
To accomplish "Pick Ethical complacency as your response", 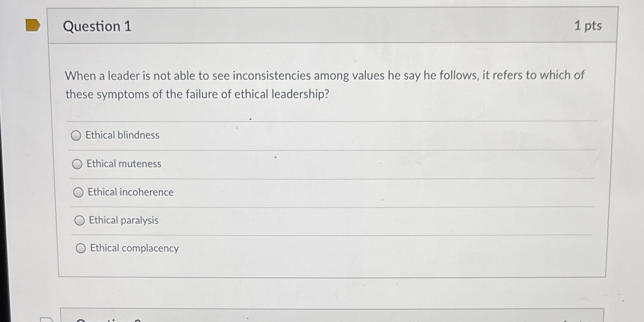I will [81, 248].
